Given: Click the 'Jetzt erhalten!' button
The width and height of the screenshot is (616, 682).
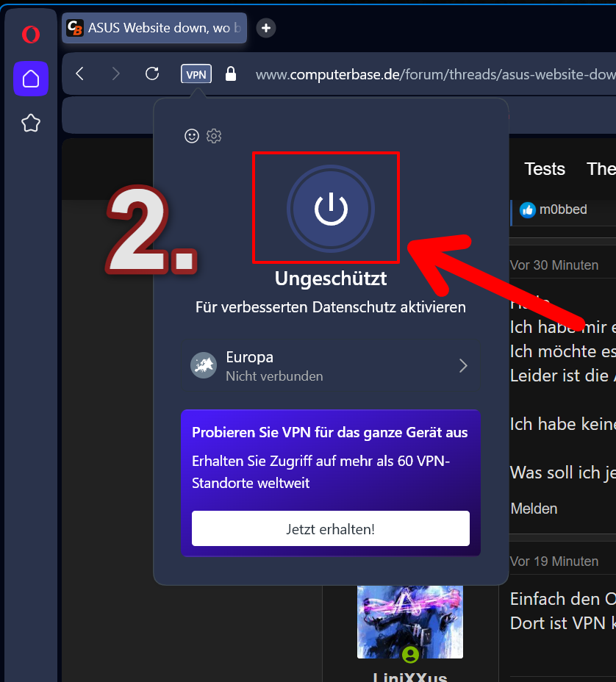Looking at the screenshot, I should pyautogui.click(x=331, y=528).
